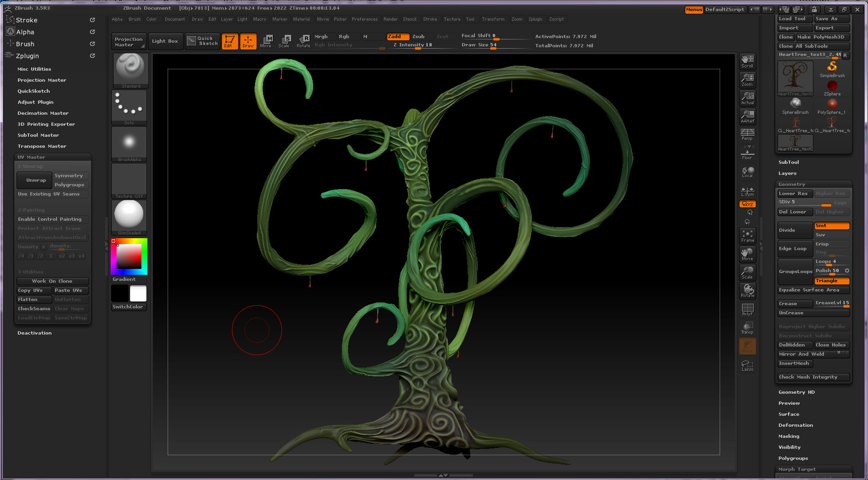Select the Standard brush thumbnail

pyautogui.click(x=130, y=69)
